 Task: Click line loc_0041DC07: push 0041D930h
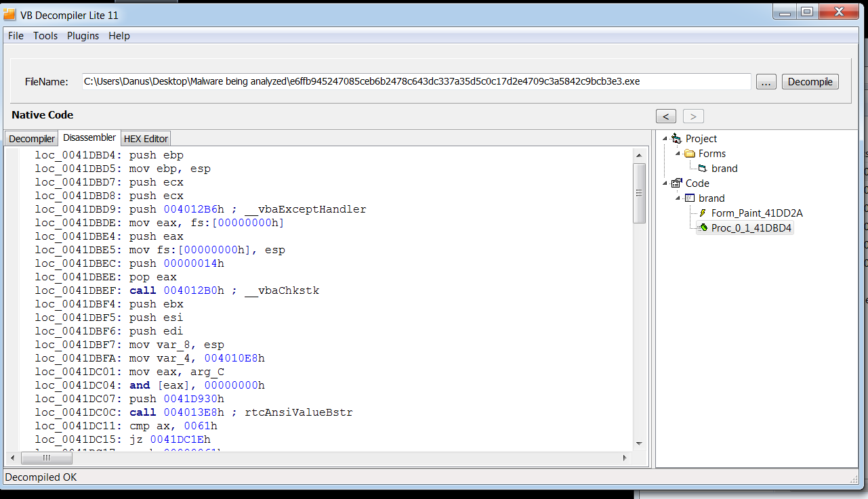pos(129,399)
